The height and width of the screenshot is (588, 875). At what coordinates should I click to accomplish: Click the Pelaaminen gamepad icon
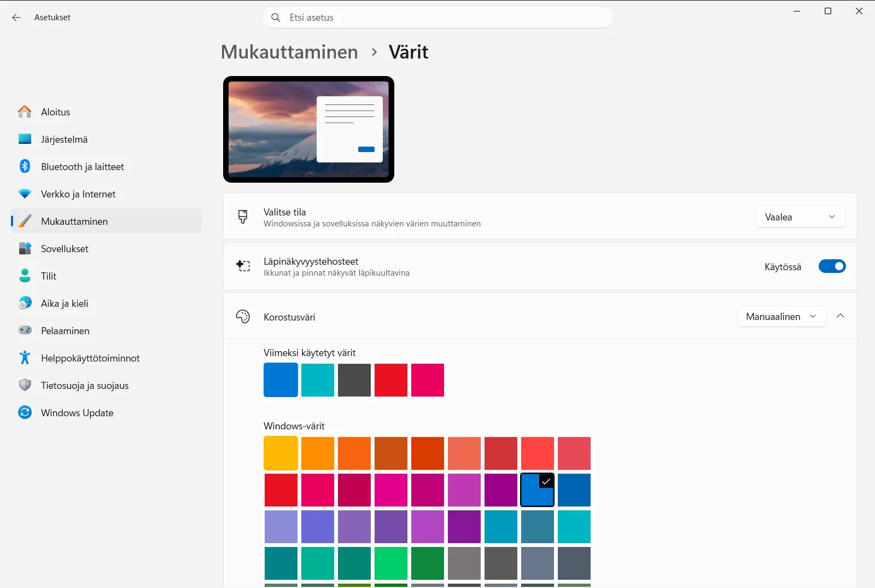point(25,330)
